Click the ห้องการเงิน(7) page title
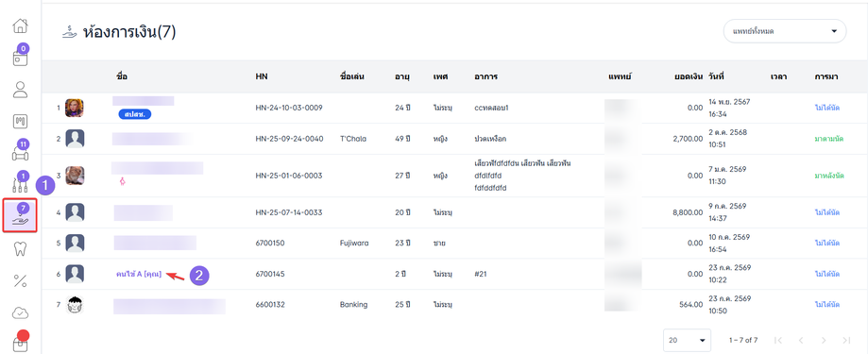 [x=129, y=32]
